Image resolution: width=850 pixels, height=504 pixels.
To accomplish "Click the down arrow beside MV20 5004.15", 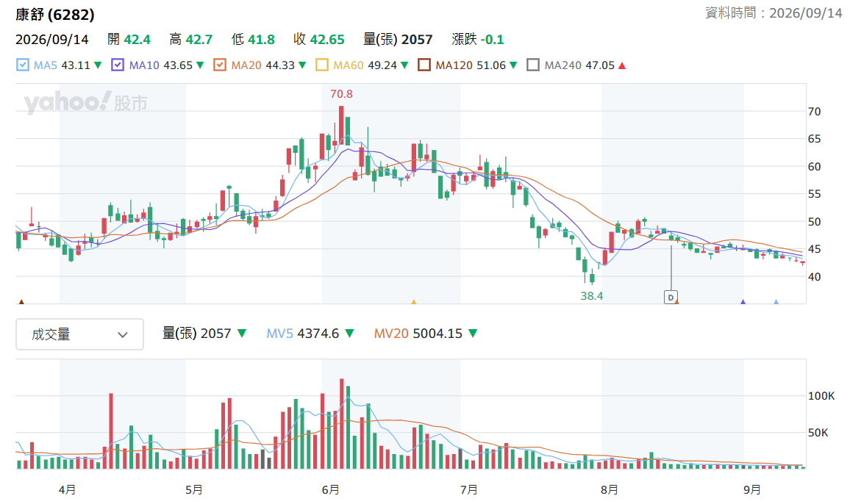I will tap(474, 334).
